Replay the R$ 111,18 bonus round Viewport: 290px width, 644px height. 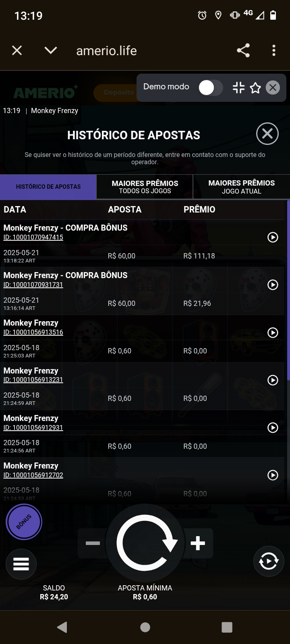pos(273,237)
